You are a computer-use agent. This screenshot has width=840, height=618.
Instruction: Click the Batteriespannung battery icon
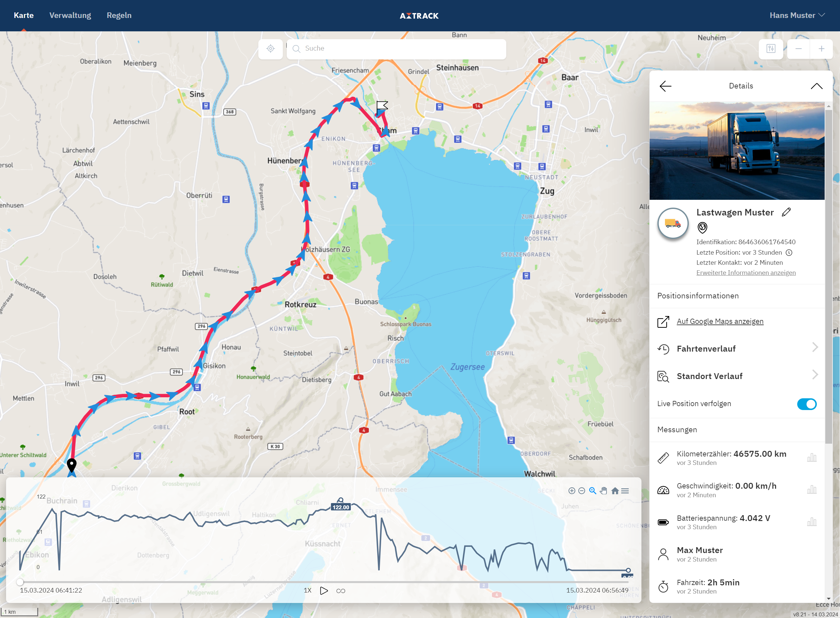[x=663, y=522]
